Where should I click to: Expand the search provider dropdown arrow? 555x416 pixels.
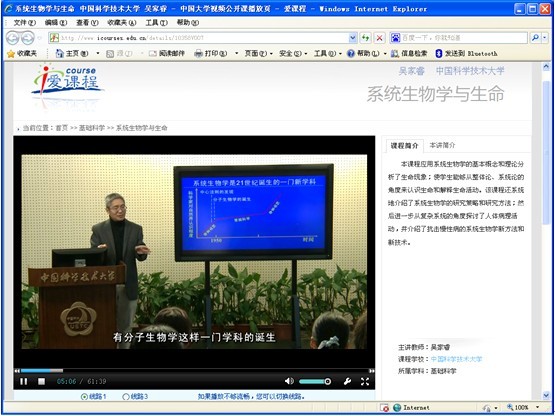[545, 38]
